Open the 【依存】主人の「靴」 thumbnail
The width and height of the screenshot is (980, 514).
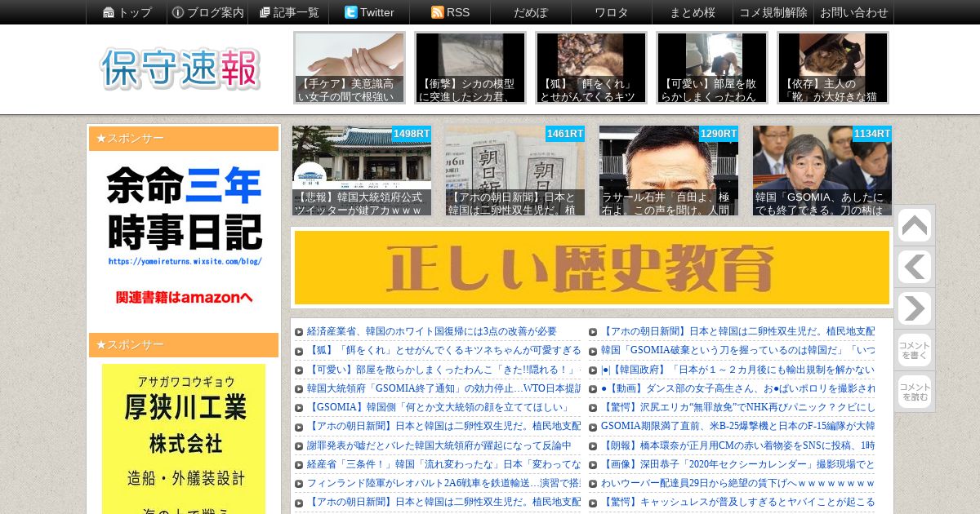tap(833, 68)
